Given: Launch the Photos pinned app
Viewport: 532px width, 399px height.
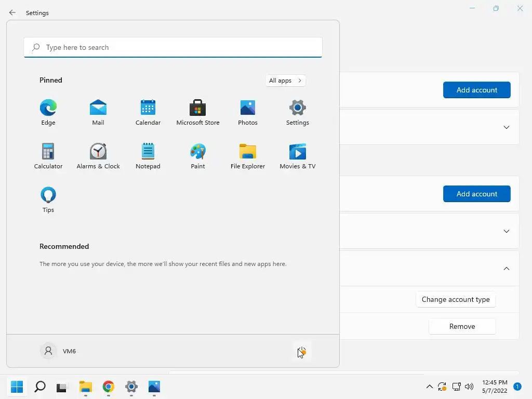Looking at the screenshot, I should click(248, 113).
